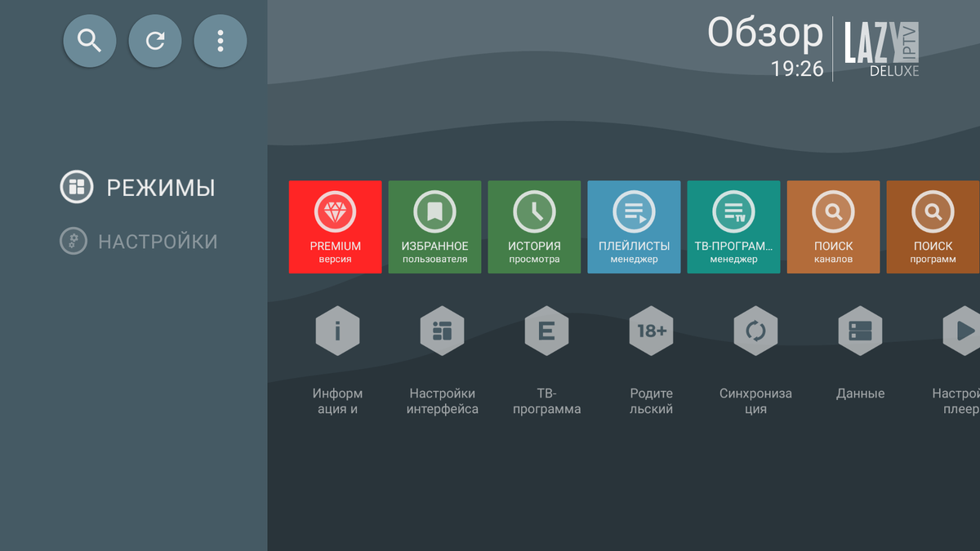980x551 pixels.
Task: Open Настройки плеера play icon
Action: click(x=962, y=331)
